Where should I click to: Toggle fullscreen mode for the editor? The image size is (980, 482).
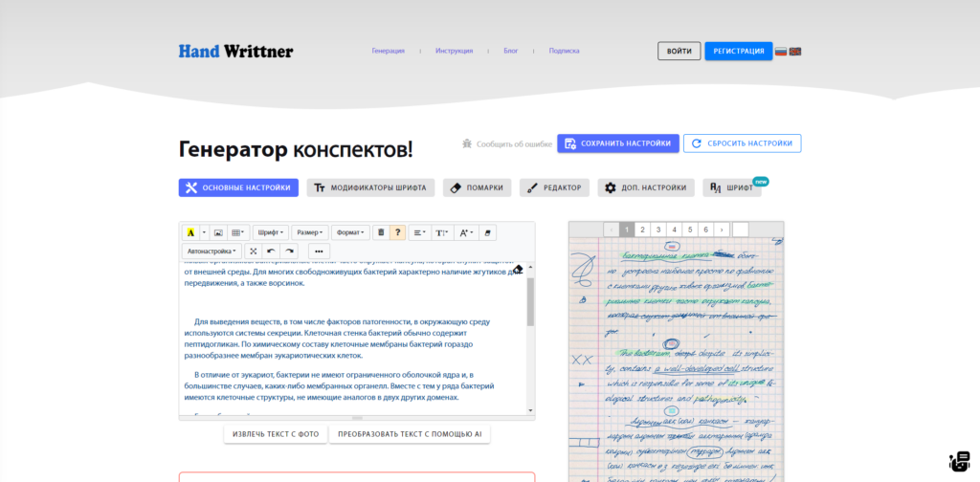(254, 251)
